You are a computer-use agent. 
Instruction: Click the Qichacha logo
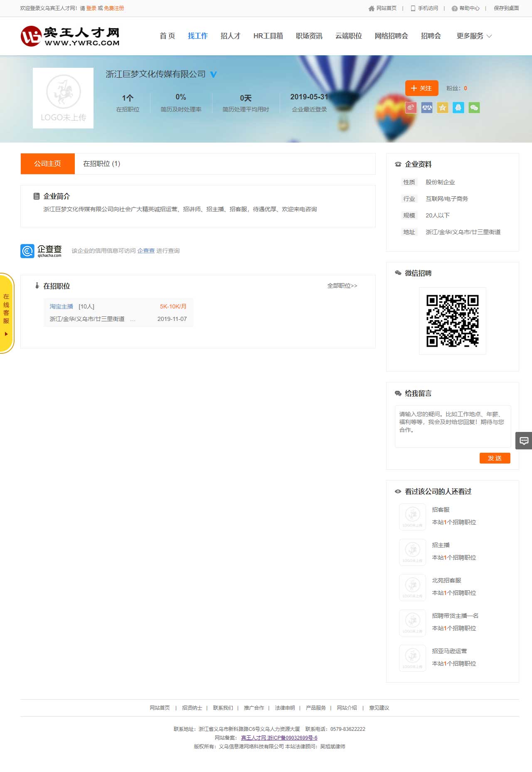click(x=41, y=251)
